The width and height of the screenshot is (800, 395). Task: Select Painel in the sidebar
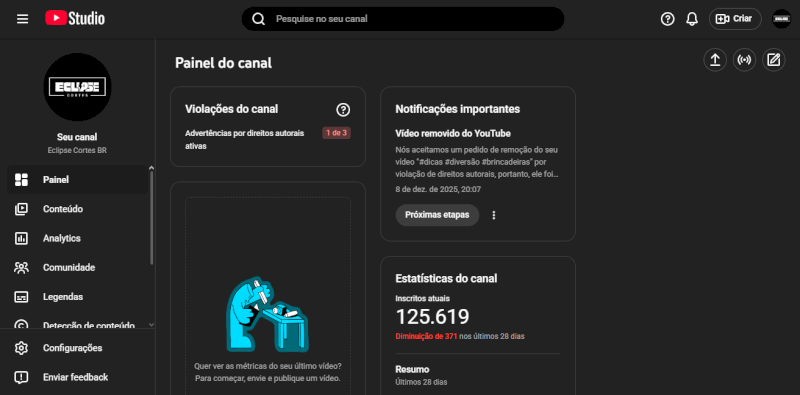(77, 180)
